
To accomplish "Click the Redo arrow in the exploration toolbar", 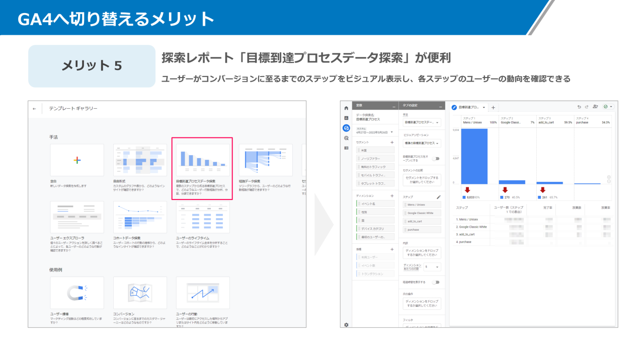I will pos(587,107).
